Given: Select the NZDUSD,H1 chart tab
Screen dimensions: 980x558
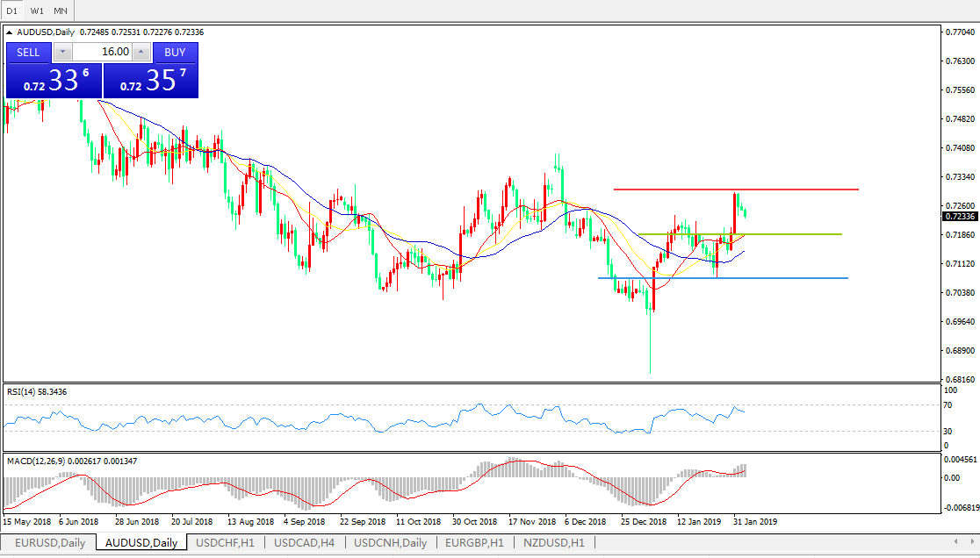Looking at the screenshot, I should point(553,543).
